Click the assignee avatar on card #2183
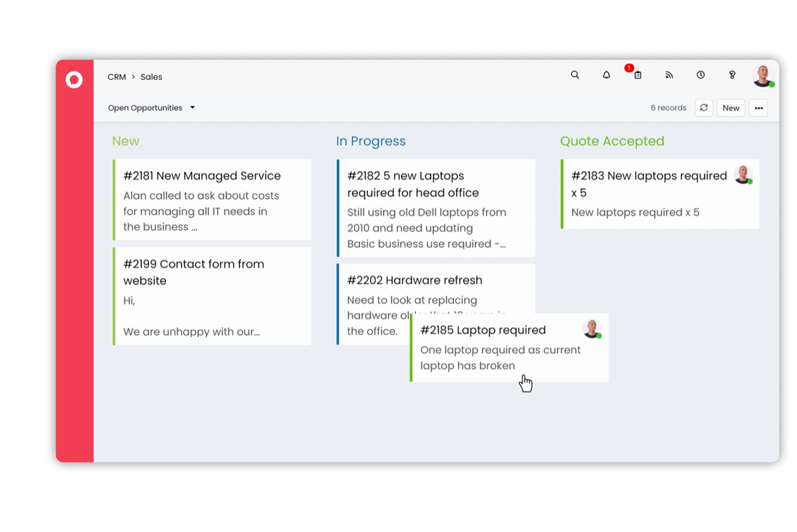 click(743, 175)
